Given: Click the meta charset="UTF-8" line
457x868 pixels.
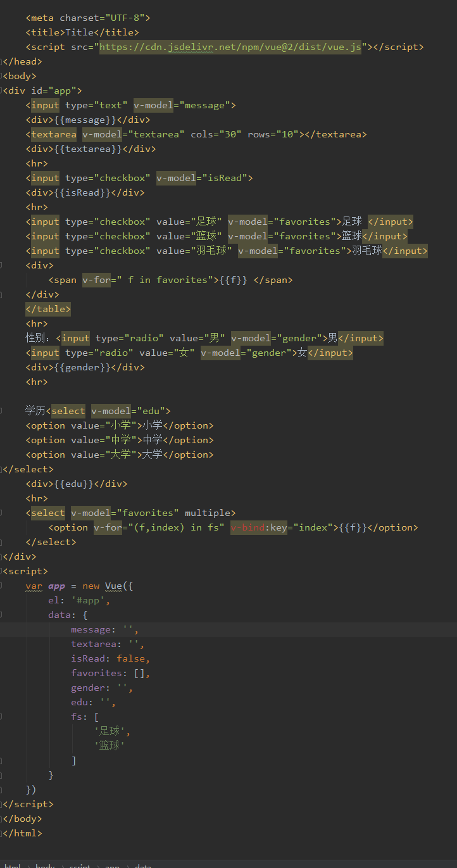Looking at the screenshot, I should point(88,18).
